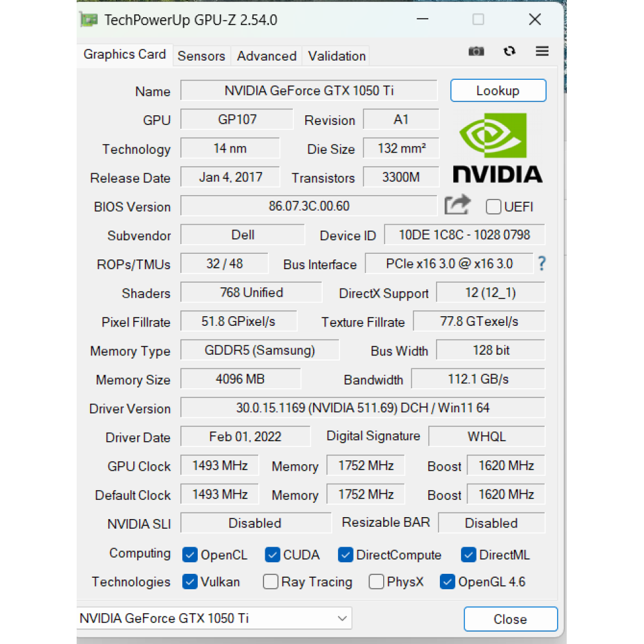Switch to the Validation tab
Image resolution: width=644 pixels, height=644 pixels.
click(x=337, y=56)
